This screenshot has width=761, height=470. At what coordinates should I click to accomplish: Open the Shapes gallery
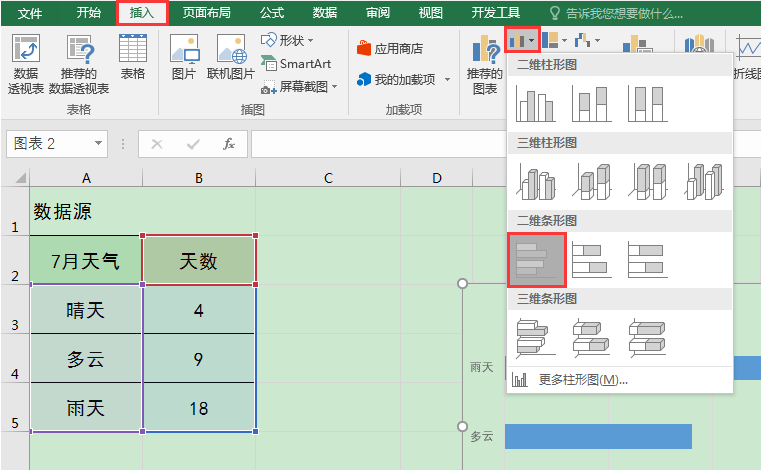(287, 40)
